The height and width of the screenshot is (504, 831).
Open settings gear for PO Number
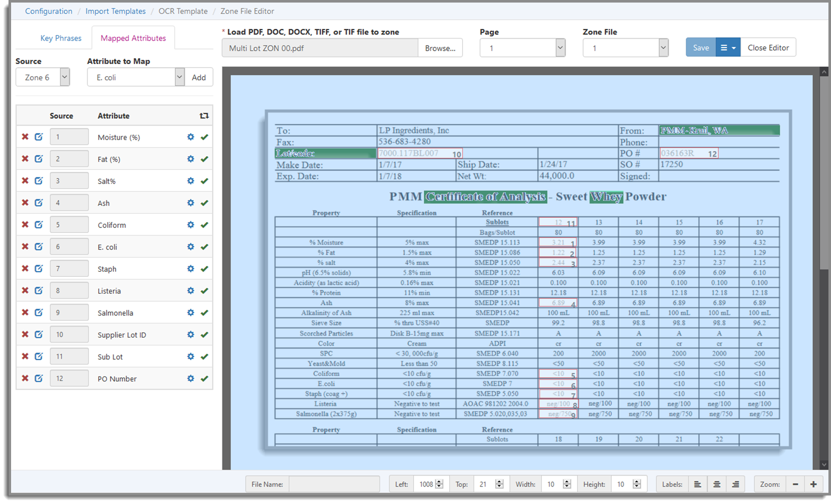click(191, 379)
